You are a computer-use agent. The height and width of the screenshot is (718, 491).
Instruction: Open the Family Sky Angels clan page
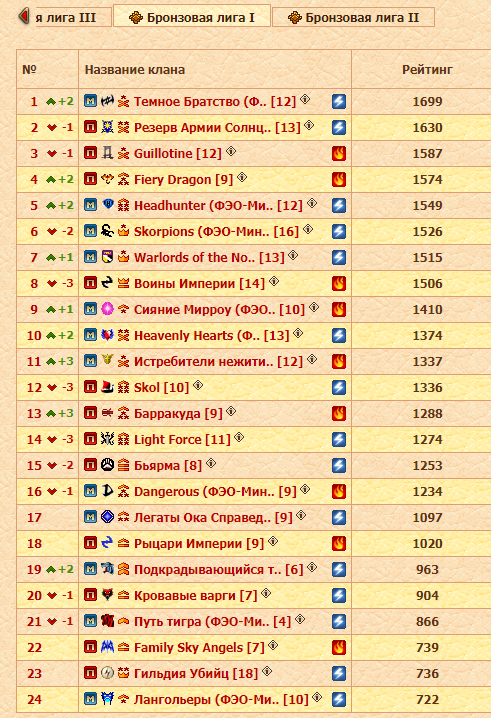[x=199, y=647]
